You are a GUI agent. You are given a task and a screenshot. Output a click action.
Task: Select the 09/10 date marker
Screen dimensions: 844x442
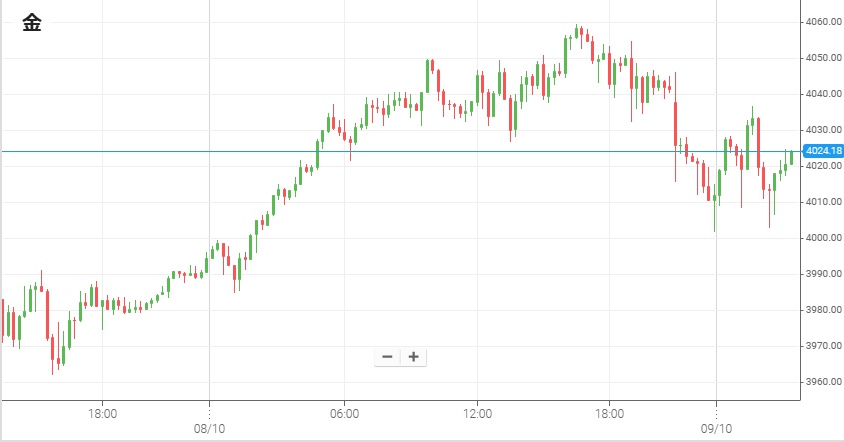[716, 427]
